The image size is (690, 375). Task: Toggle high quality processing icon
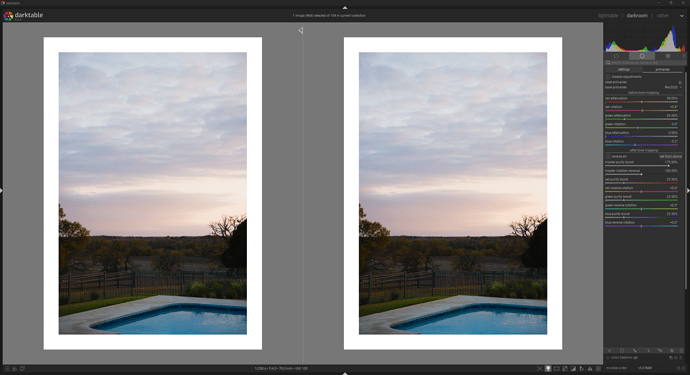coord(556,368)
